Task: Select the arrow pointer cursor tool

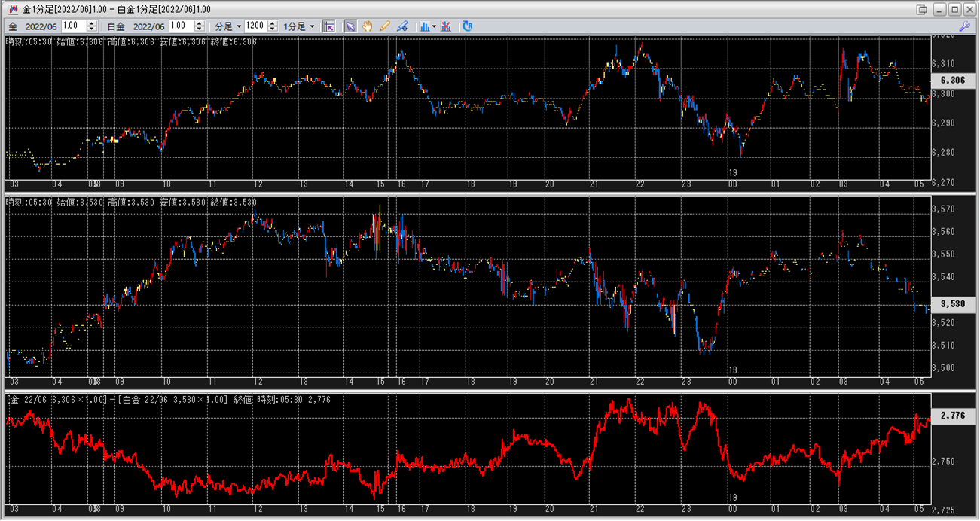Action: [x=350, y=26]
